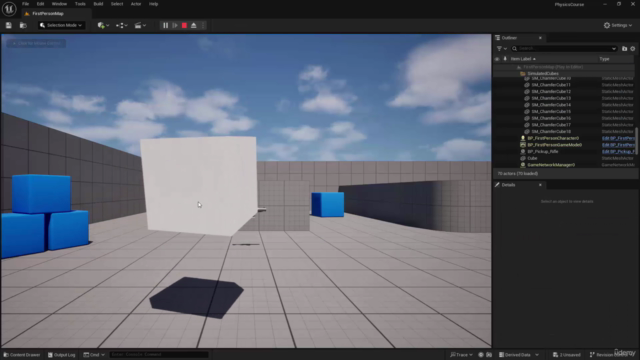This screenshot has height=360, width=640.
Task: Open the Cmd console type dropdown
Action: [x=94, y=355]
